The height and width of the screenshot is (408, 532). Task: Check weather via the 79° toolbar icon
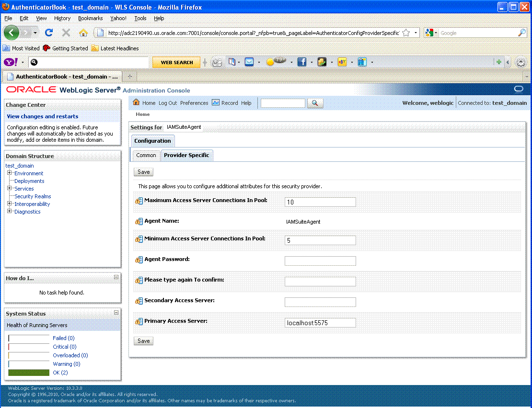click(x=276, y=62)
